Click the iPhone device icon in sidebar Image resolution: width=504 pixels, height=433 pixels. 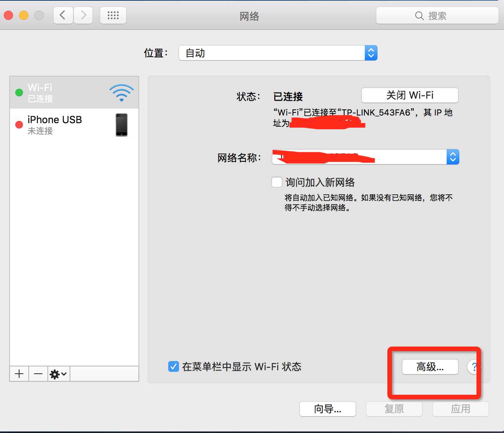tap(122, 125)
